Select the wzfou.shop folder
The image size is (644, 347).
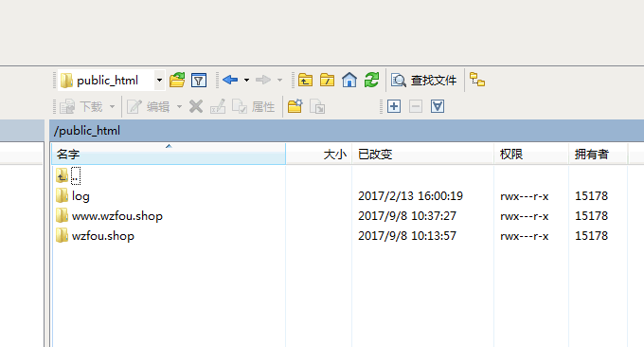[102, 236]
